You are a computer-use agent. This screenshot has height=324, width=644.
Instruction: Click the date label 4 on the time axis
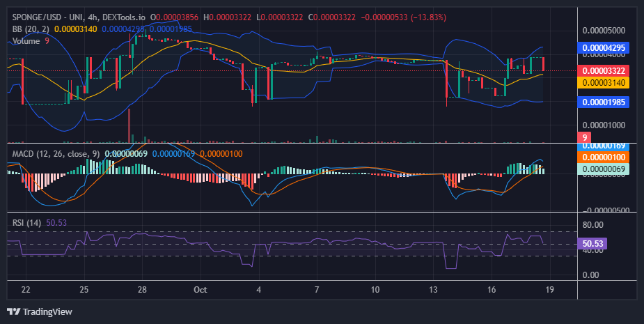point(259,289)
